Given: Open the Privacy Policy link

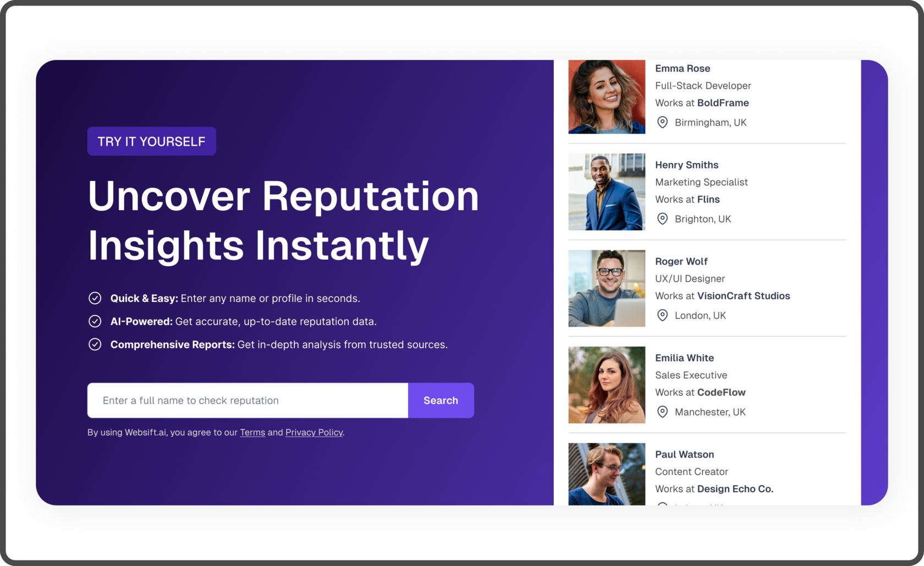Looking at the screenshot, I should (x=313, y=432).
